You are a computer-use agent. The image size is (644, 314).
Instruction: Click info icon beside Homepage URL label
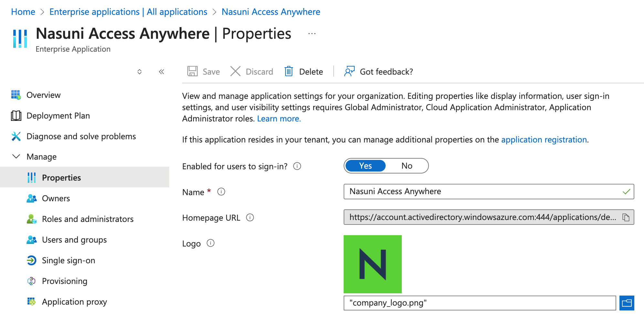(250, 218)
